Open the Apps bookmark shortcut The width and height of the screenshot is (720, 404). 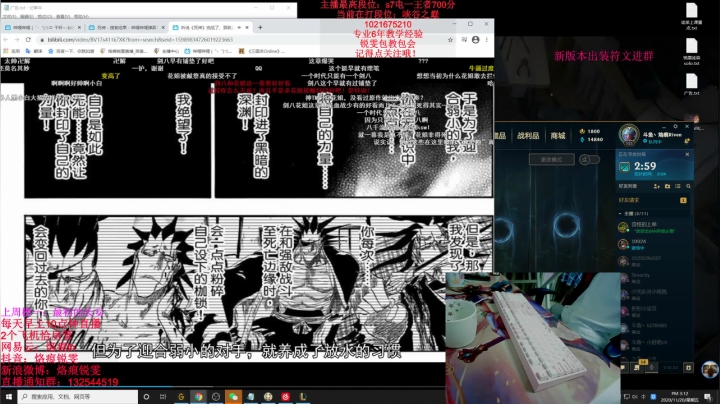pyautogui.click(x=12, y=51)
